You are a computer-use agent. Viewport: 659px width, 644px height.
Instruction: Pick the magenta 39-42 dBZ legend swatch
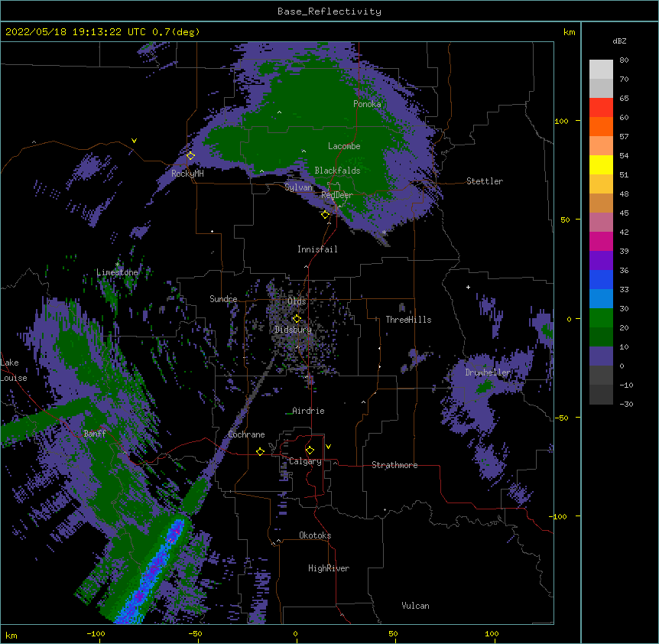tap(601, 241)
